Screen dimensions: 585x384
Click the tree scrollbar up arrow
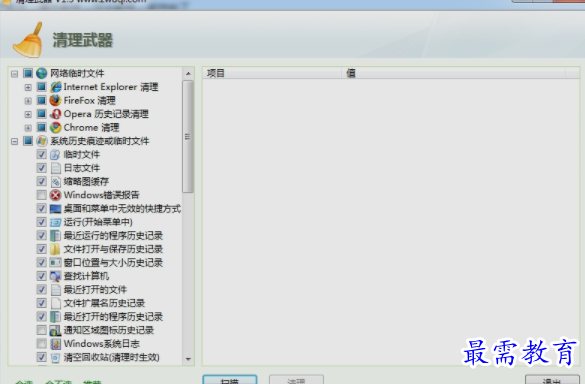point(188,74)
